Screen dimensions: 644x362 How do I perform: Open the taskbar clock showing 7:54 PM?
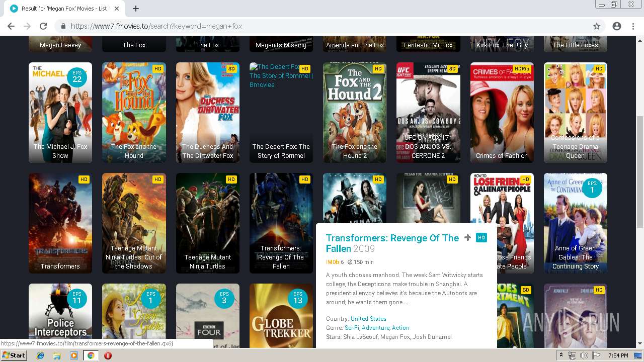pos(618,355)
